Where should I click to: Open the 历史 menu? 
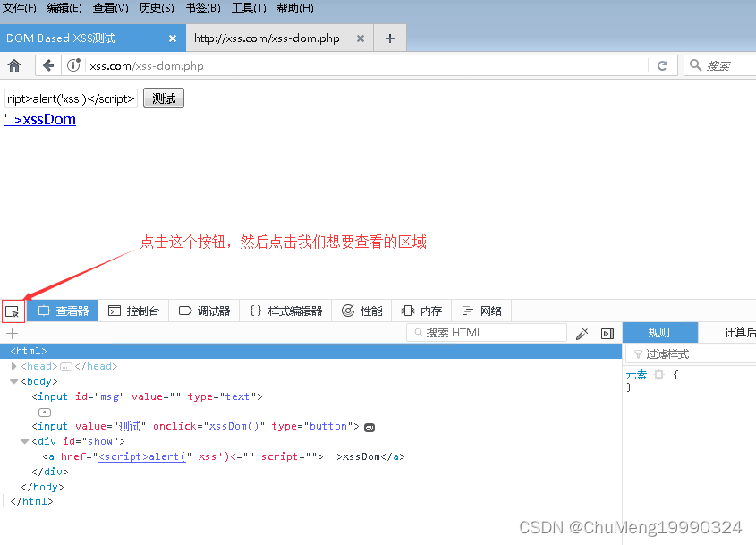pos(157,8)
